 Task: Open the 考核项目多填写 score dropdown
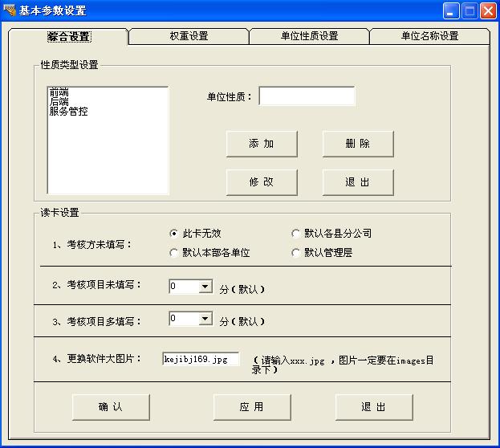[205, 319]
